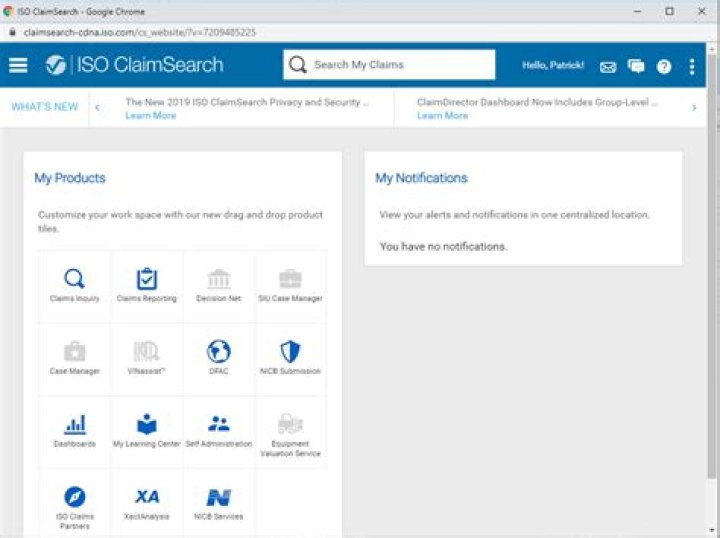This screenshot has height=538, width=720.
Task: Open the SIU Case Manager tile
Action: pyautogui.click(x=290, y=286)
